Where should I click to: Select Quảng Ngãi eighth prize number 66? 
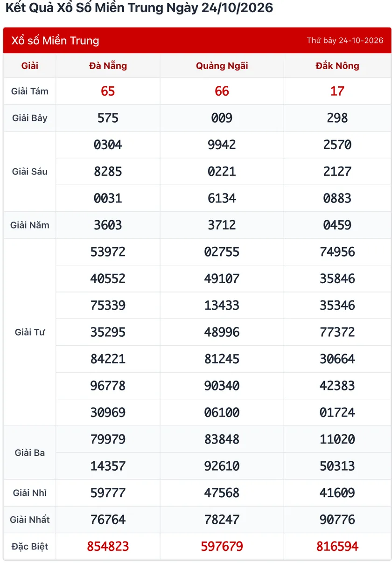pyautogui.click(x=222, y=91)
